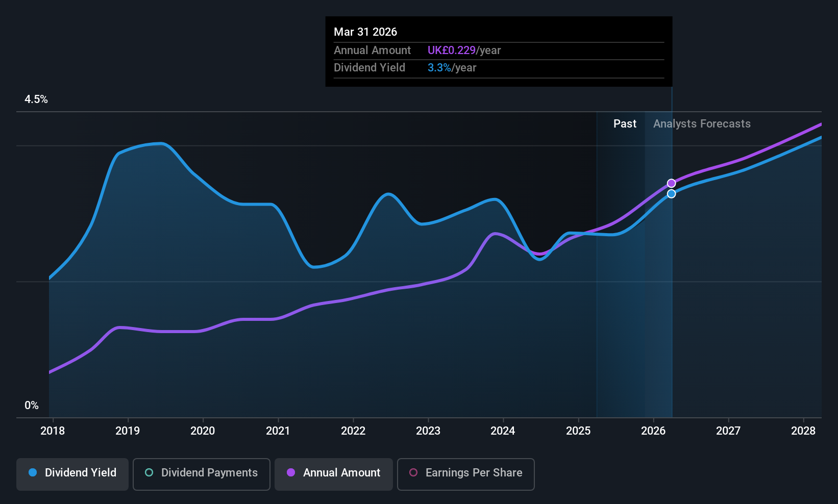Click the 2026 x-axis label
The image size is (838, 504).
click(x=653, y=431)
